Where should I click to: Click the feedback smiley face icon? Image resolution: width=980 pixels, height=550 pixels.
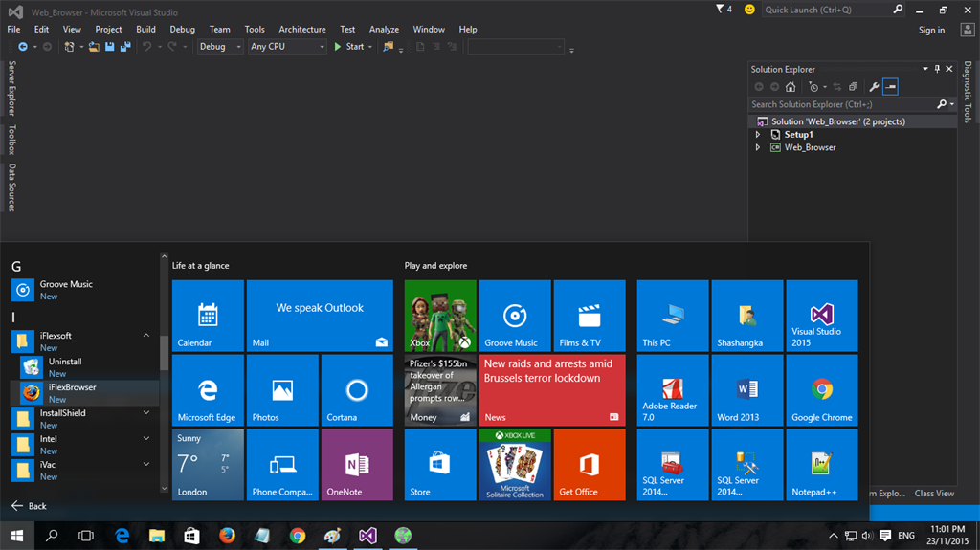click(x=748, y=10)
